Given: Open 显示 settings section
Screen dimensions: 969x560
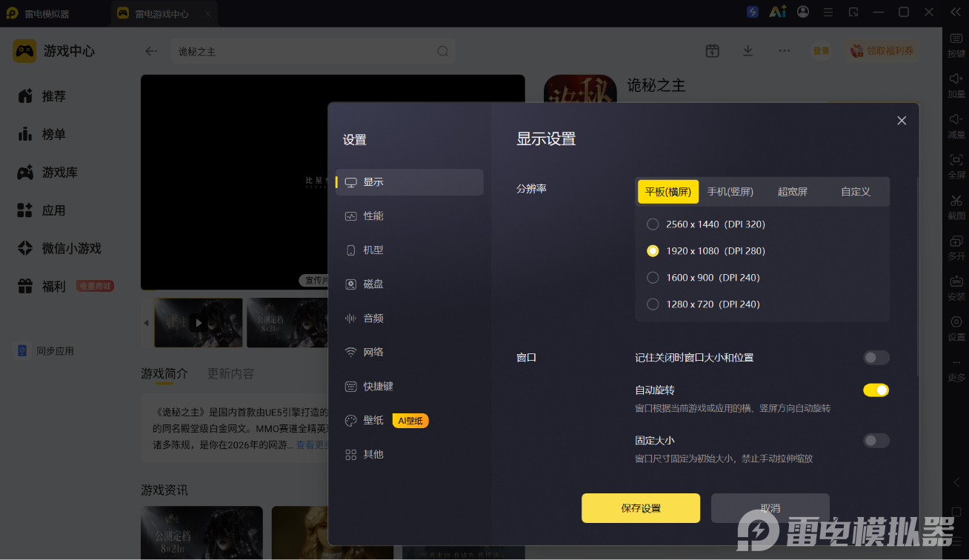Looking at the screenshot, I should point(410,182).
